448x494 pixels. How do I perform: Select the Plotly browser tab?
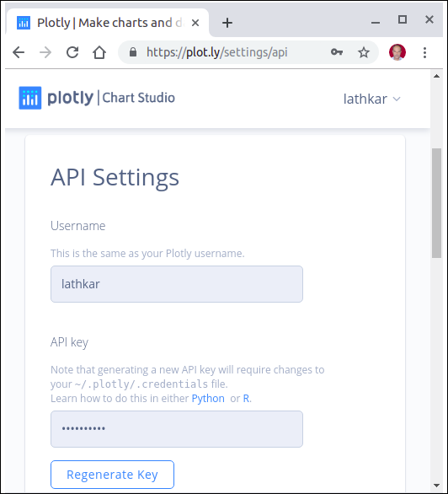[x=107, y=23]
